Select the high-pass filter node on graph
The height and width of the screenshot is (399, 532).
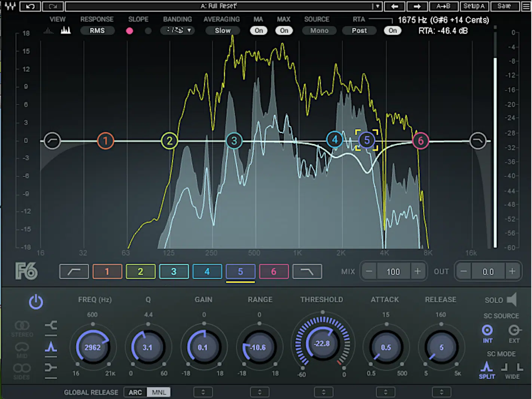(52, 141)
